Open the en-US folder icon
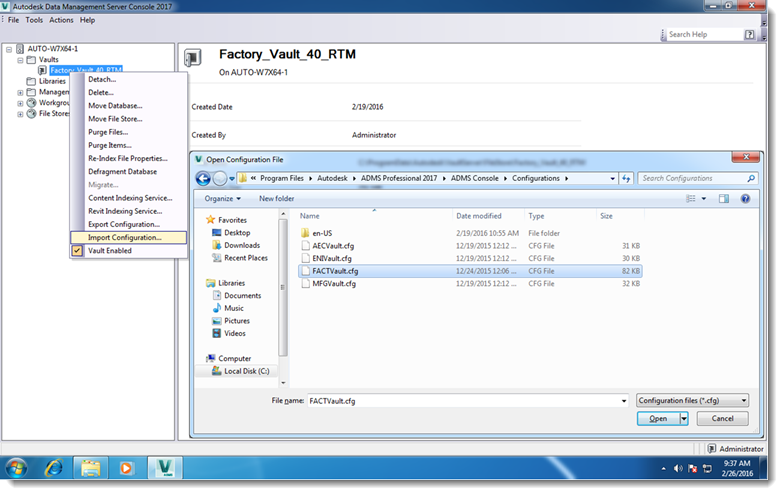 305,233
